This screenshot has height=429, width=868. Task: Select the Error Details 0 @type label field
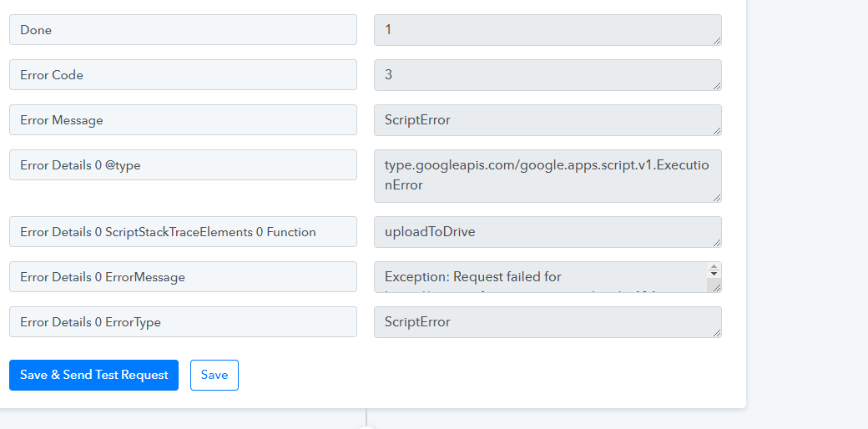click(183, 164)
